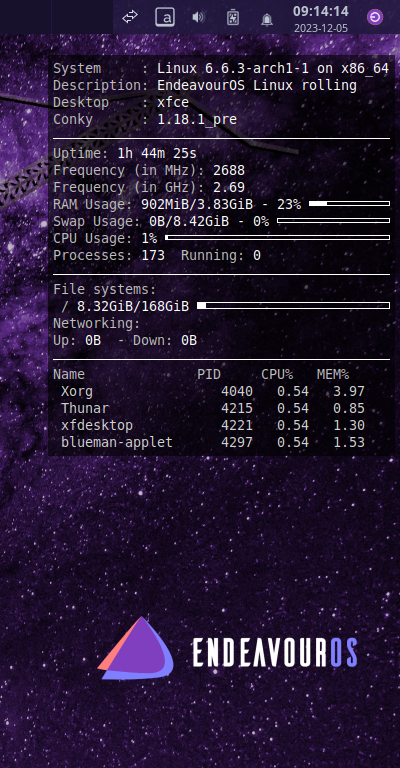Click the ENDEAVOUROS wallpaper text
Viewport: 400px width, 768px height.
(x=275, y=652)
